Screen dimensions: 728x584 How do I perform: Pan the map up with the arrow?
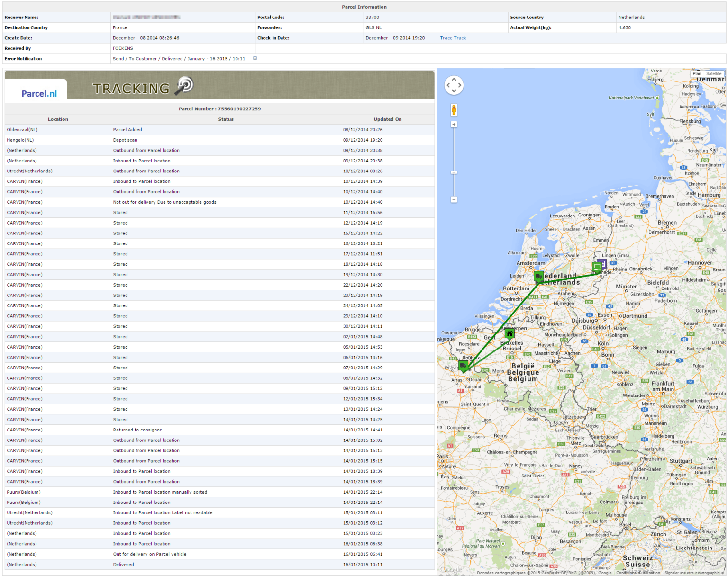pos(454,80)
